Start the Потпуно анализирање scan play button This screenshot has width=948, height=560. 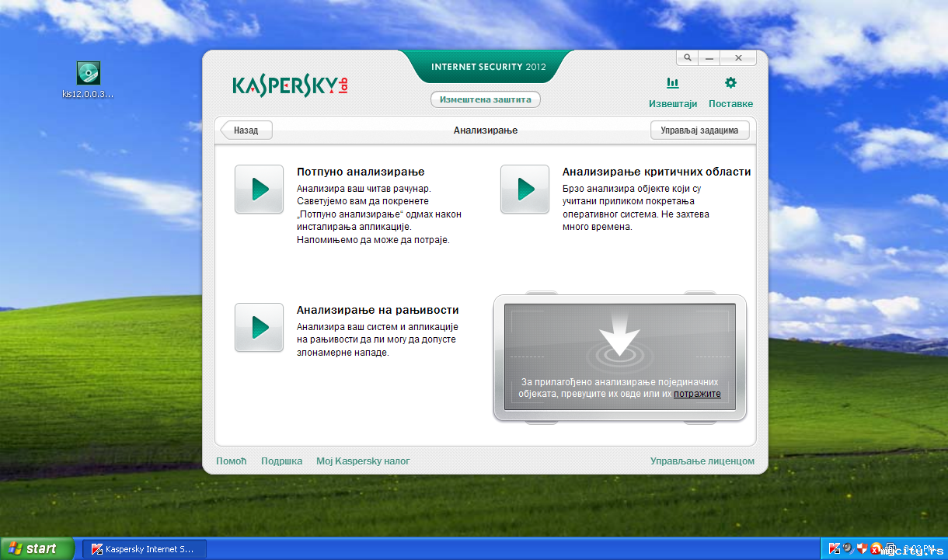259,189
